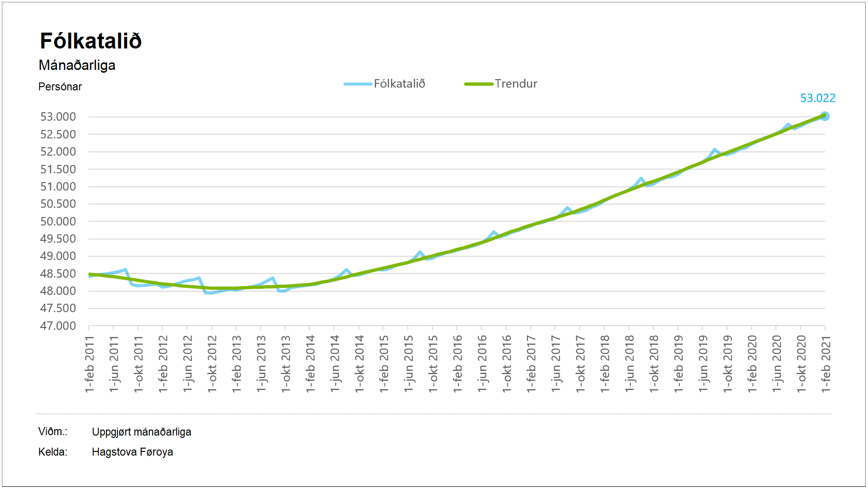Click the 48.500 y-axis label
This screenshot has width=868, height=491.
coord(58,274)
